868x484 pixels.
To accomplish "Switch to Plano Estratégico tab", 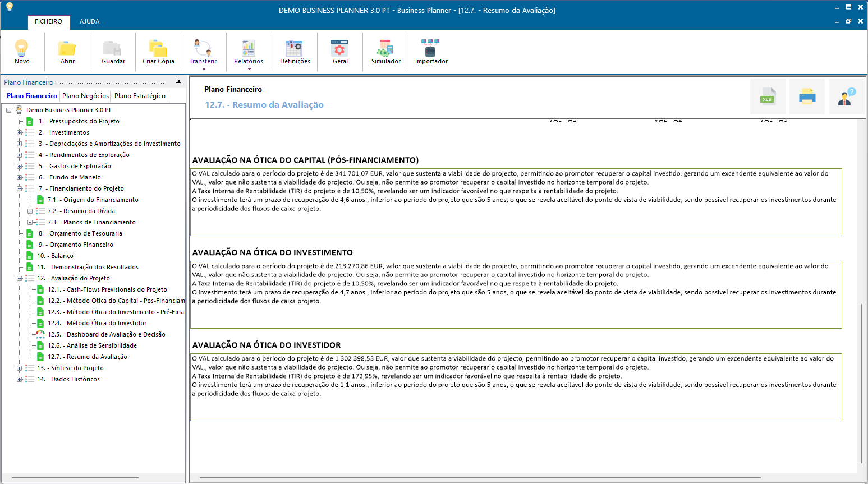I will (x=140, y=96).
